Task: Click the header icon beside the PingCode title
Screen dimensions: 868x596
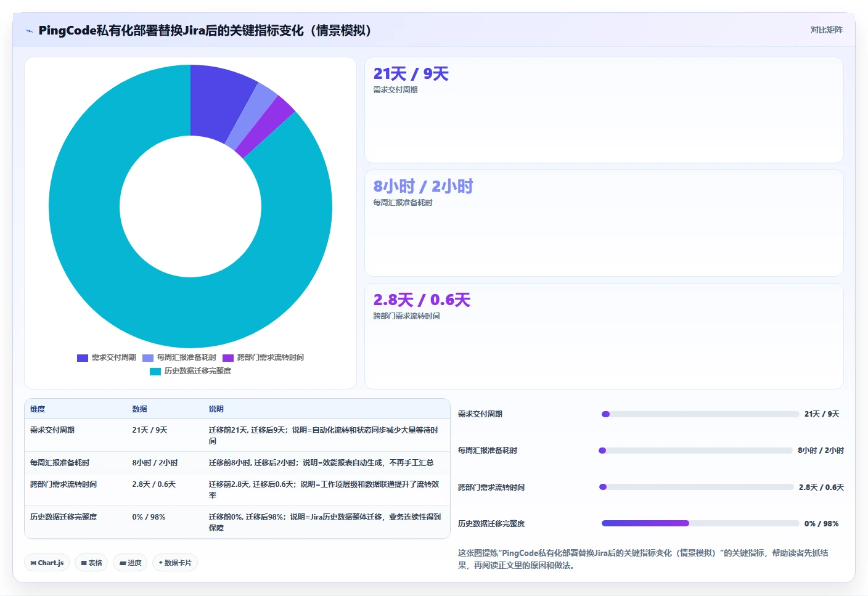Action: click(x=29, y=31)
